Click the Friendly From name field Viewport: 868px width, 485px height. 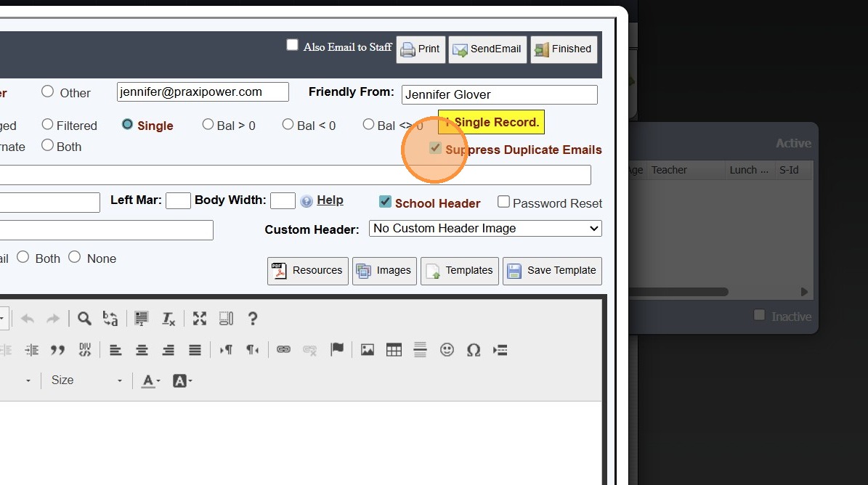click(499, 94)
